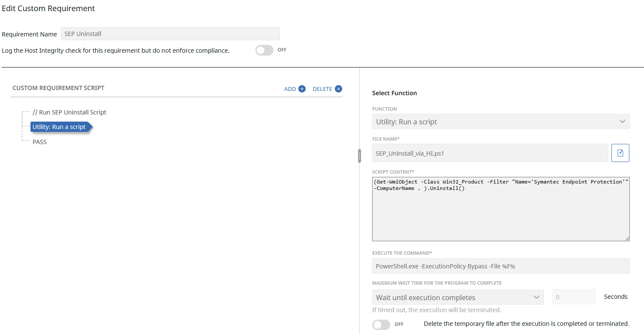Open the maximum wait time dropdown

click(x=457, y=297)
